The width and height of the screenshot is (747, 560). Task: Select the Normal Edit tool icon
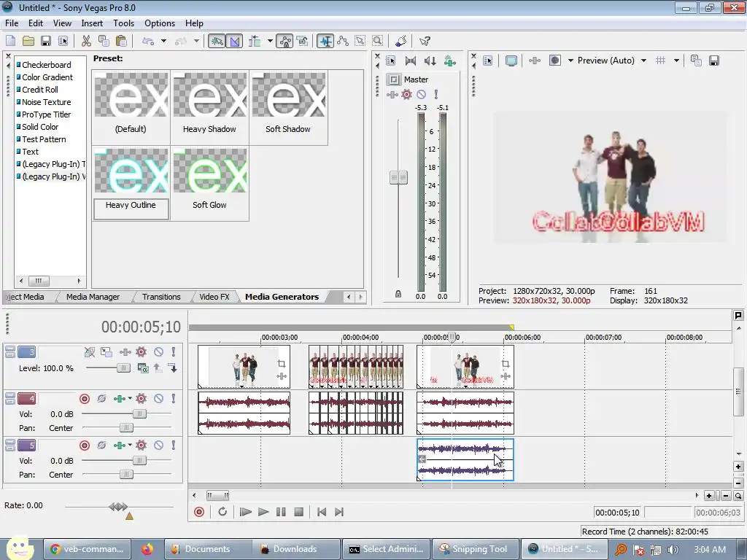[x=325, y=41]
